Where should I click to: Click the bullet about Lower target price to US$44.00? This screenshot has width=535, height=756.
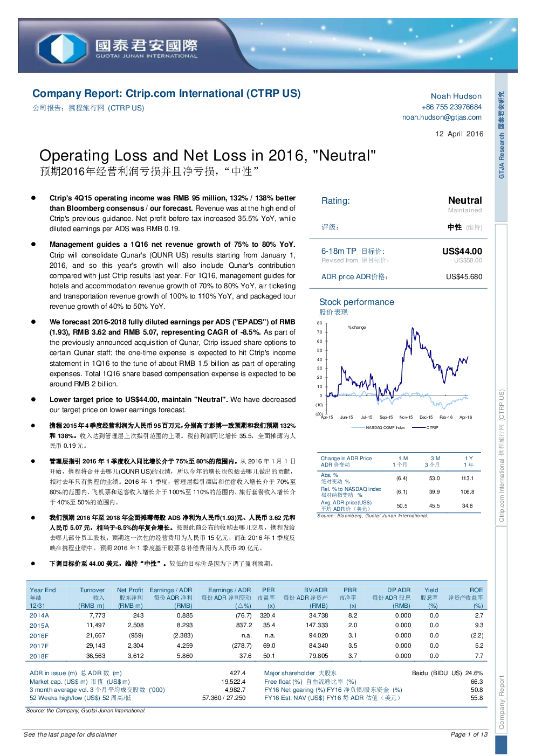pyautogui.click(x=173, y=405)
